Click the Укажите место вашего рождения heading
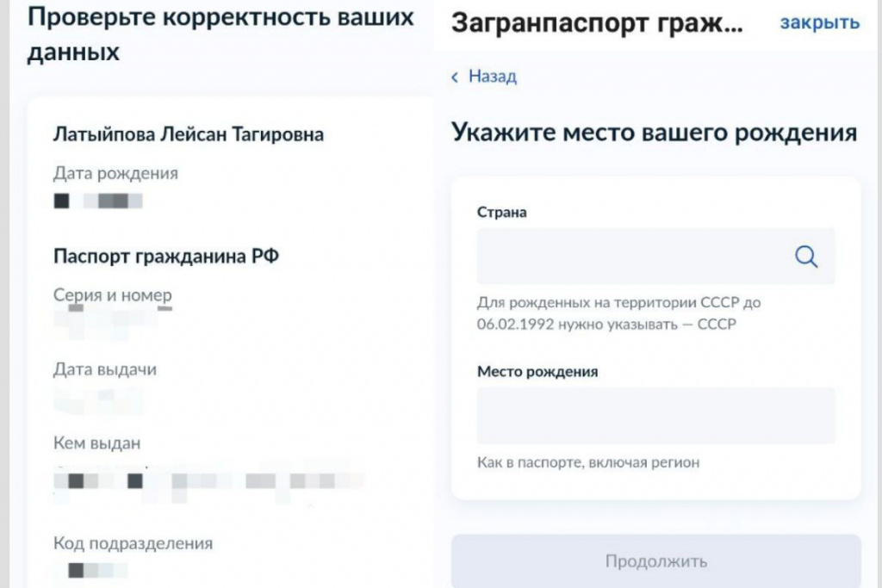Image resolution: width=882 pixels, height=588 pixels. (654, 133)
